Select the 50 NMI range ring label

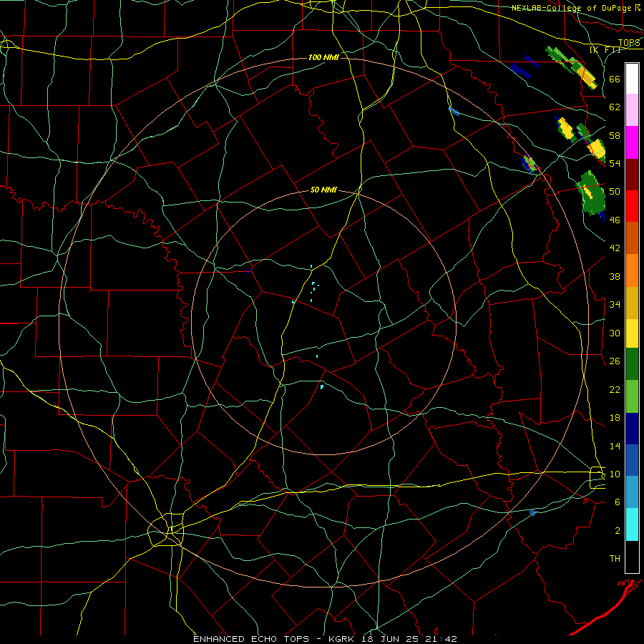click(x=323, y=190)
